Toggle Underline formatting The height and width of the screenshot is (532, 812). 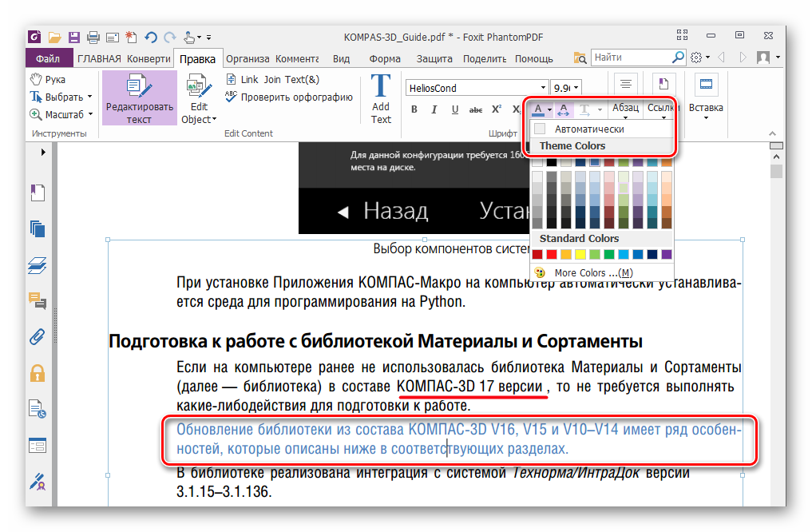[x=455, y=109]
